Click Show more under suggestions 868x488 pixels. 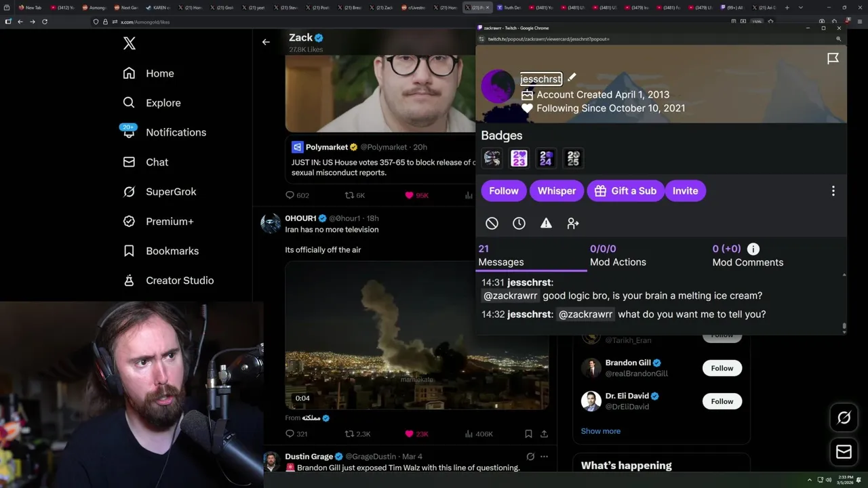tap(600, 431)
